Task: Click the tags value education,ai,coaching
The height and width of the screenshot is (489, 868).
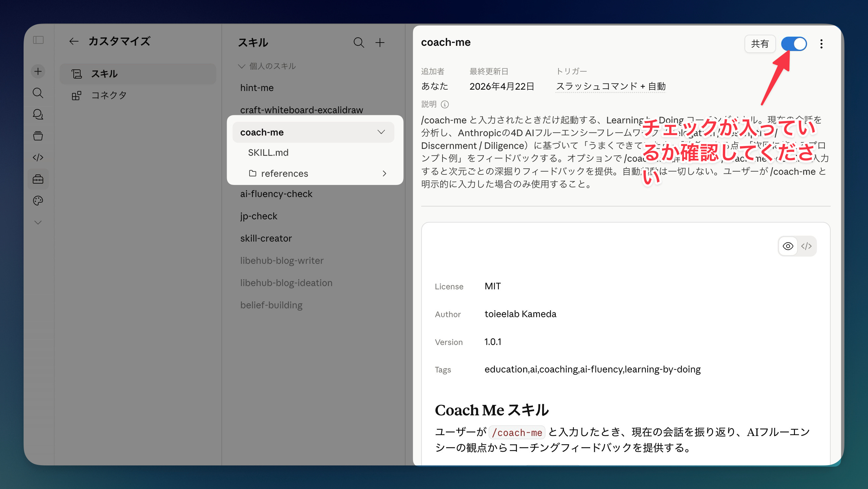Action: click(593, 369)
